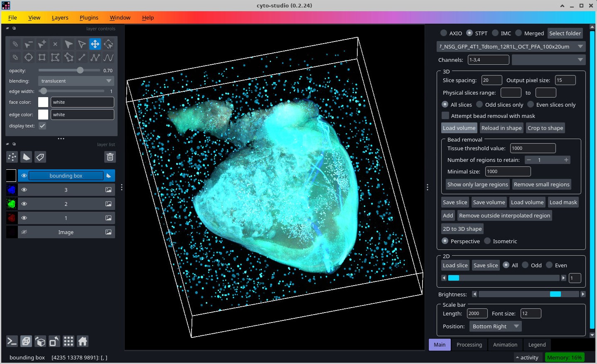Click Crop to shape button
This screenshot has width=597, height=364.
coord(545,128)
